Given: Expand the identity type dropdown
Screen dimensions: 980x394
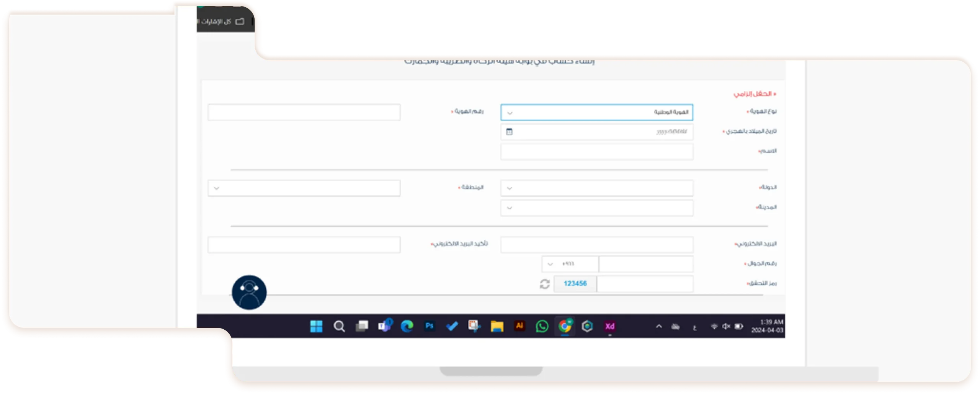Looking at the screenshot, I should pos(596,113).
